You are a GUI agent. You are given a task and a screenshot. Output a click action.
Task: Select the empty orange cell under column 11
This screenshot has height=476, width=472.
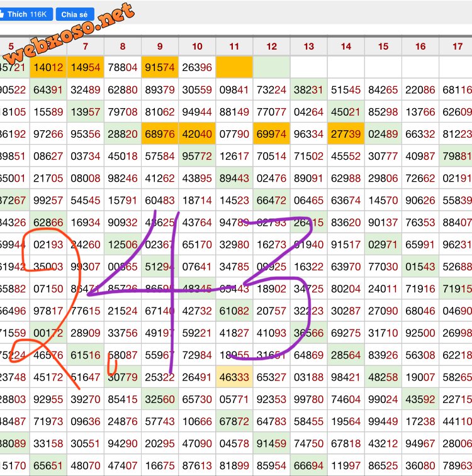point(234,67)
